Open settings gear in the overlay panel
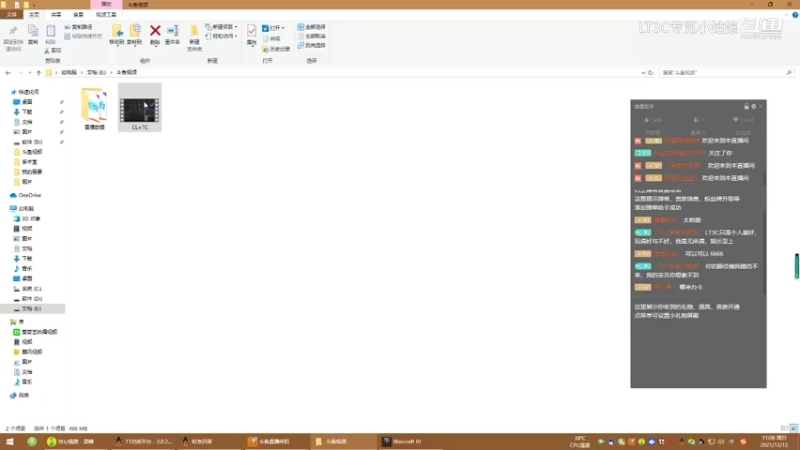The height and width of the screenshot is (450, 800). tap(754, 107)
